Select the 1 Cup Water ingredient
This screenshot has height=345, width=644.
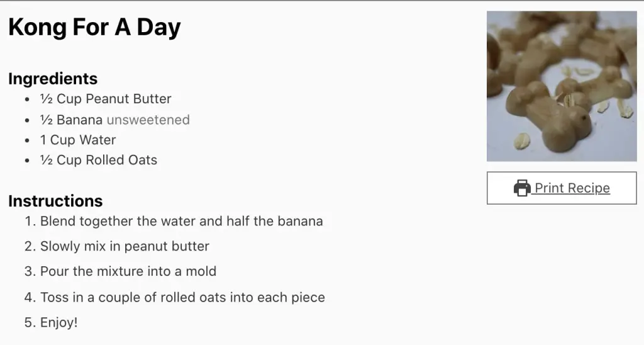pyautogui.click(x=78, y=140)
